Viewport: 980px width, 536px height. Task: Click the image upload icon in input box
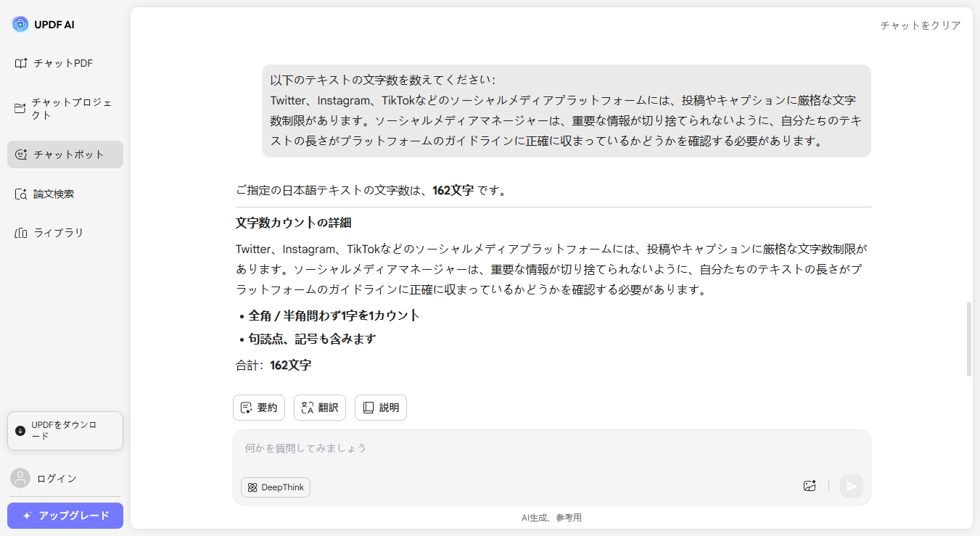tap(810, 486)
